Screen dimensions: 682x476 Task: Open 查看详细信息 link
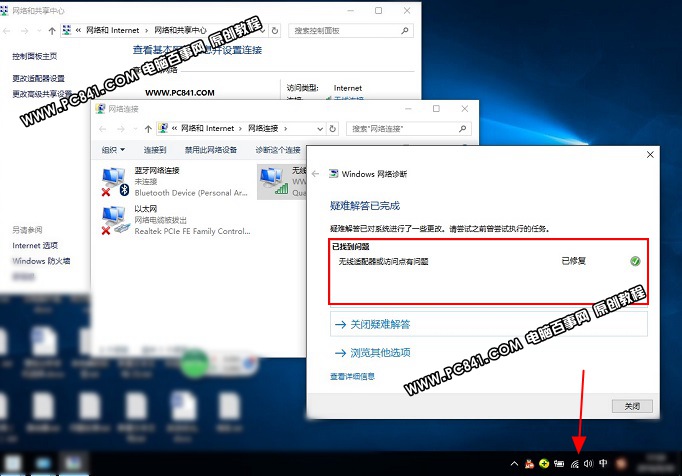[352, 376]
